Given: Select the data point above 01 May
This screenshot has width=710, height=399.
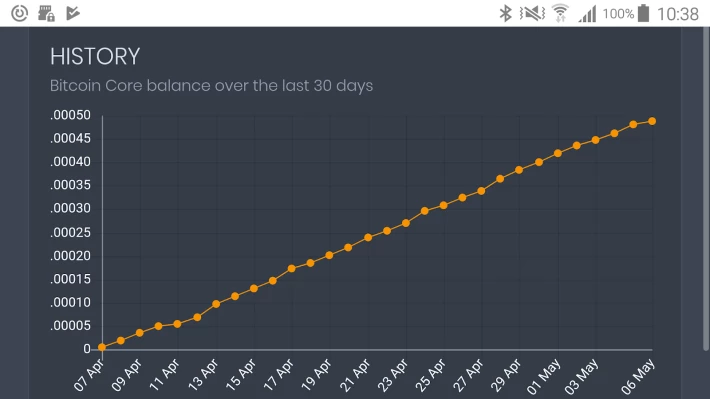Looking at the screenshot, I should [x=558, y=154].
